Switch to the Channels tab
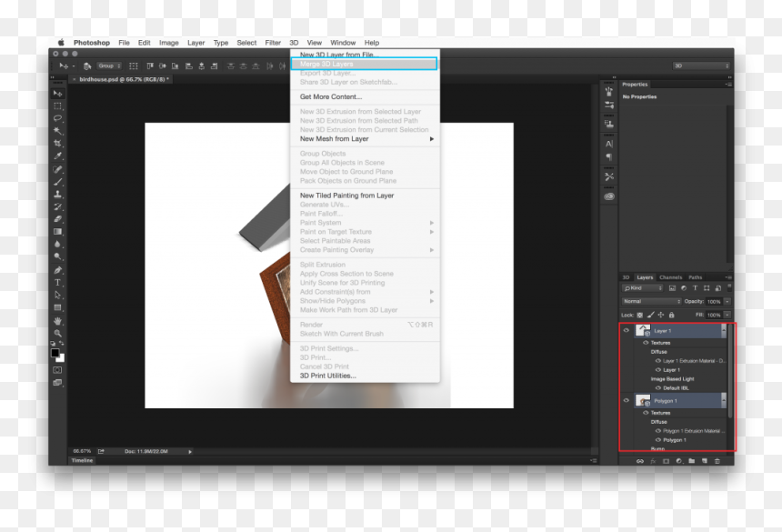Image resolution: width=782 pixels, height=532 pixels. point(671,277)
